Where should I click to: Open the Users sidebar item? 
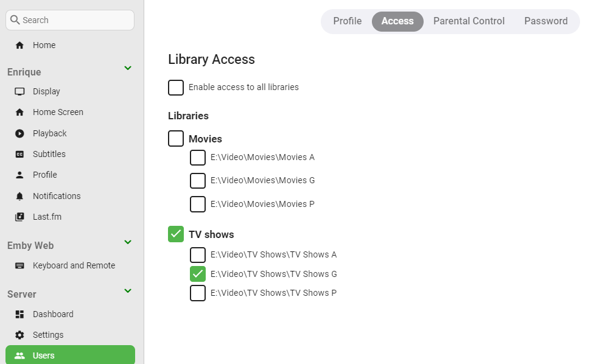pyautogui.click(x=70, y=355)
